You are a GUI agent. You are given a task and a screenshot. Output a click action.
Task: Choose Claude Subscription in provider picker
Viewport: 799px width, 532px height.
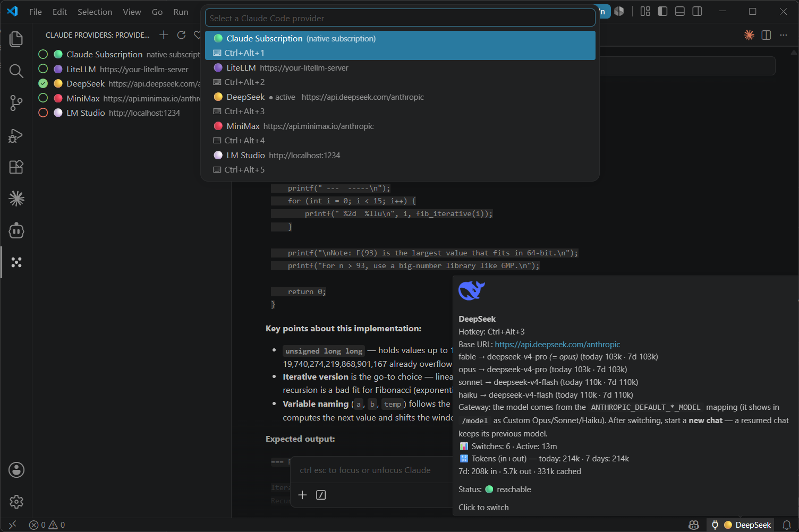point(400,45)
